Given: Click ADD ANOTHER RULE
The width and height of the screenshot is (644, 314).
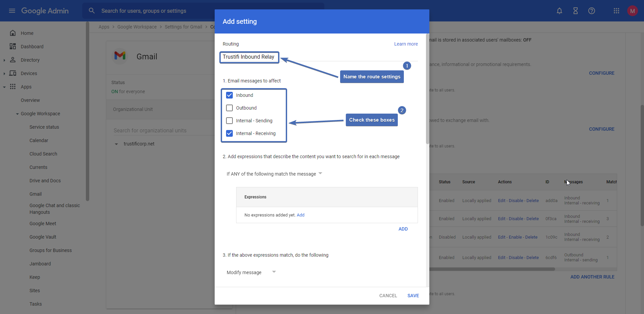Looking at the screenshot, I should click(592, 277).
